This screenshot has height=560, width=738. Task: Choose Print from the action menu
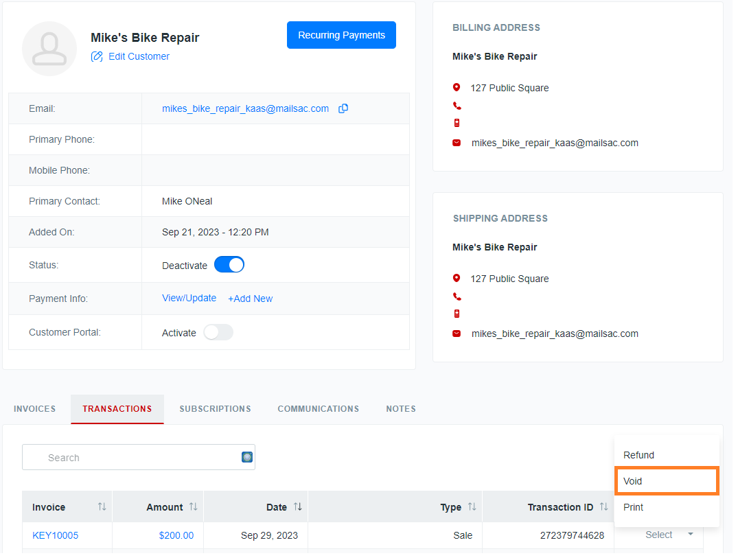coord(667,508)
